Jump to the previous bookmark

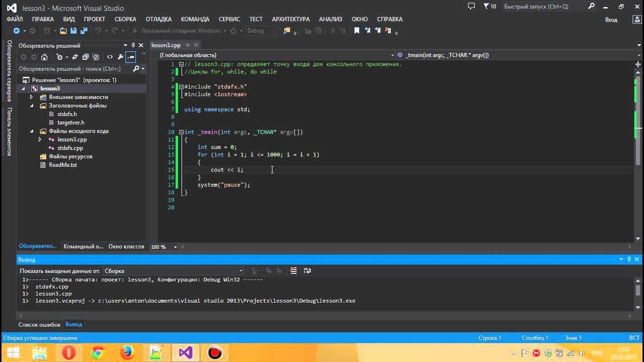point(368,31)
